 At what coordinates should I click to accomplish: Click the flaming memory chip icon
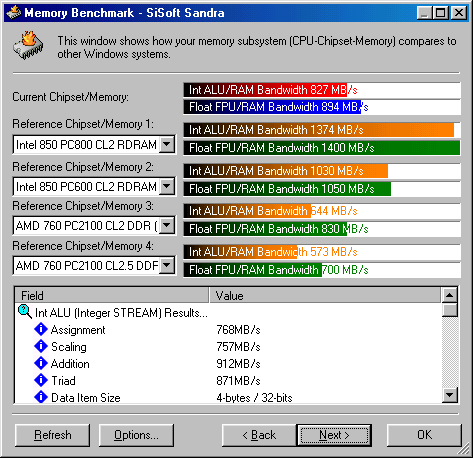tap(29, 46)
